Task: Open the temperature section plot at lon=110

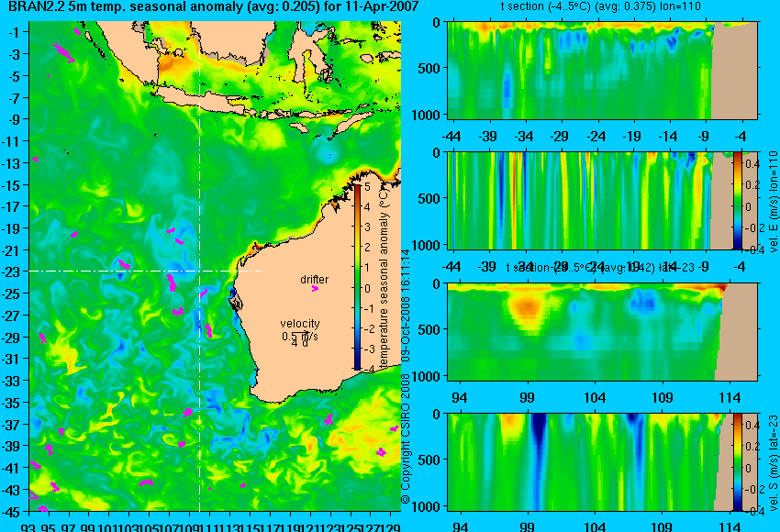Action: click(602, 70)
